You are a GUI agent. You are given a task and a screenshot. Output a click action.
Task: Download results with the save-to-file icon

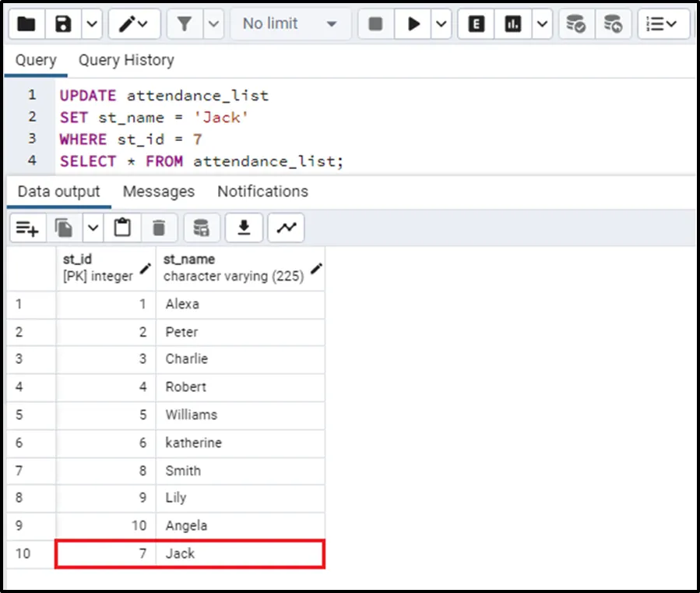click(x=244, y=228)
